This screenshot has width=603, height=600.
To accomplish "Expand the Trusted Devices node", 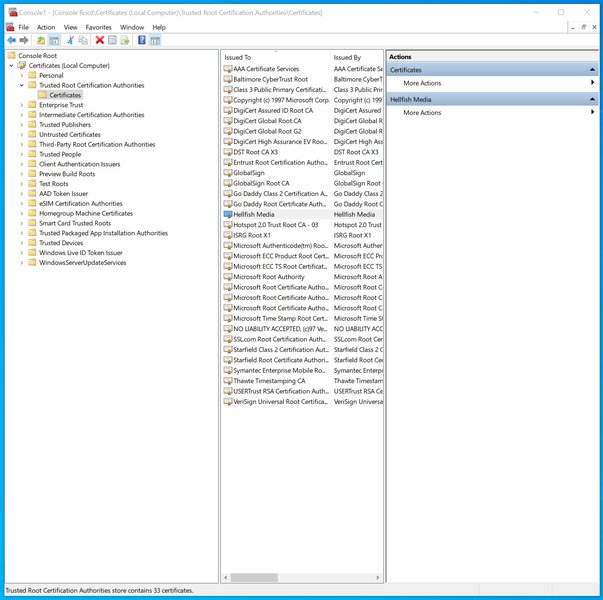I will [x=22, y=243].
